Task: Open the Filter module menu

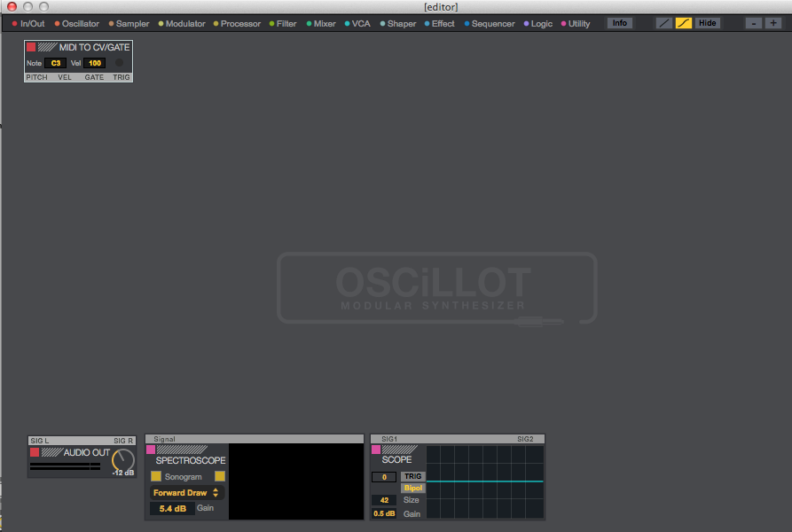Action: click(x=283, y=24)
